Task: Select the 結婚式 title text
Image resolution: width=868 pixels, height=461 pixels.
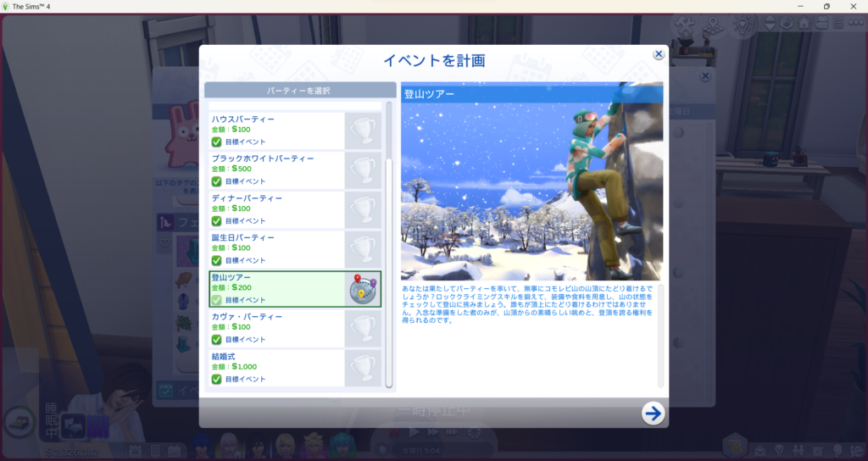Action: [x=224, y=357]
